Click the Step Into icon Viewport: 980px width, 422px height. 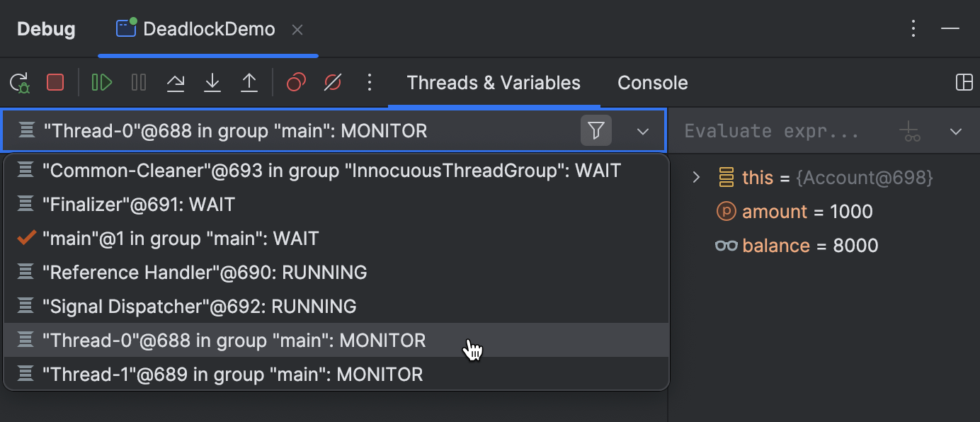click(212, 83)
